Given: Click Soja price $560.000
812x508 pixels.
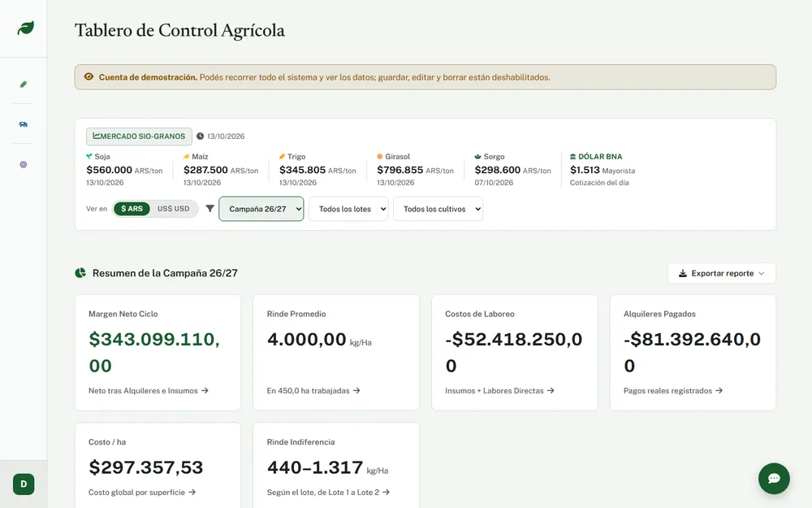Looking at the screenshot, I should [110, 170].
